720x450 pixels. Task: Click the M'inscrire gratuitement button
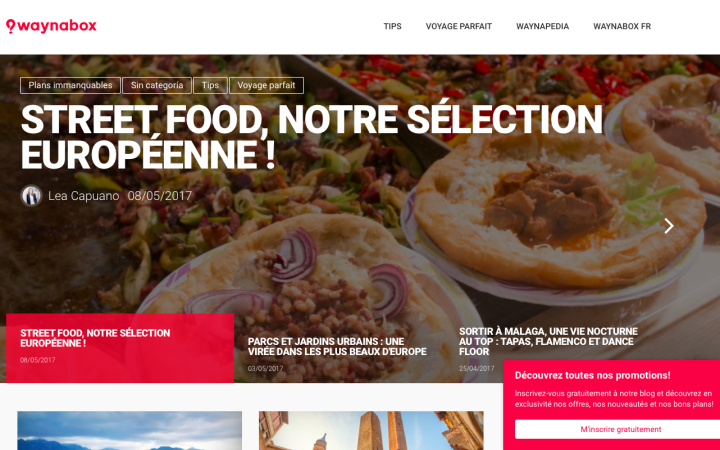click(621, 429)
